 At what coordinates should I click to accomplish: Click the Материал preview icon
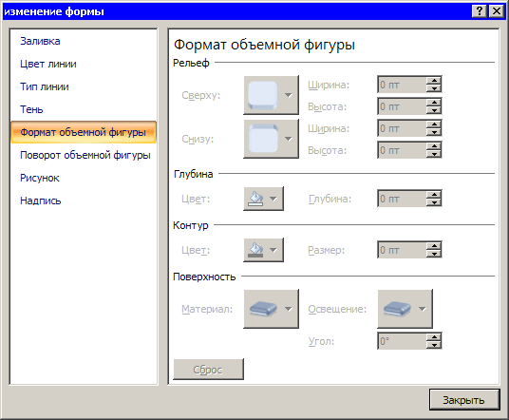pyautogui.click(x=263, y=309)
